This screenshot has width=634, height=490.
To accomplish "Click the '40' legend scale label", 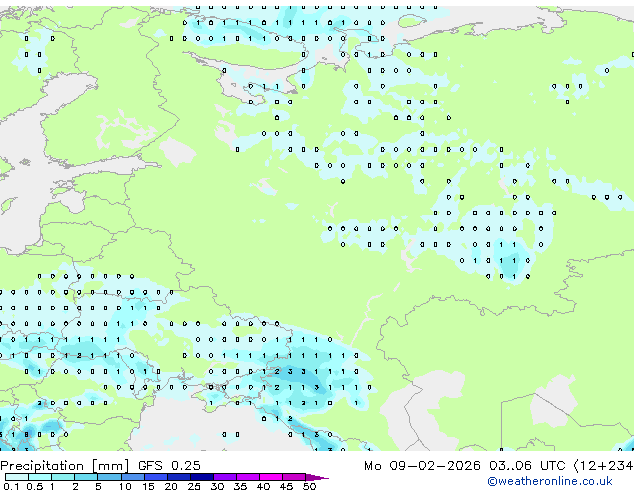I will (x=263, y=486).
